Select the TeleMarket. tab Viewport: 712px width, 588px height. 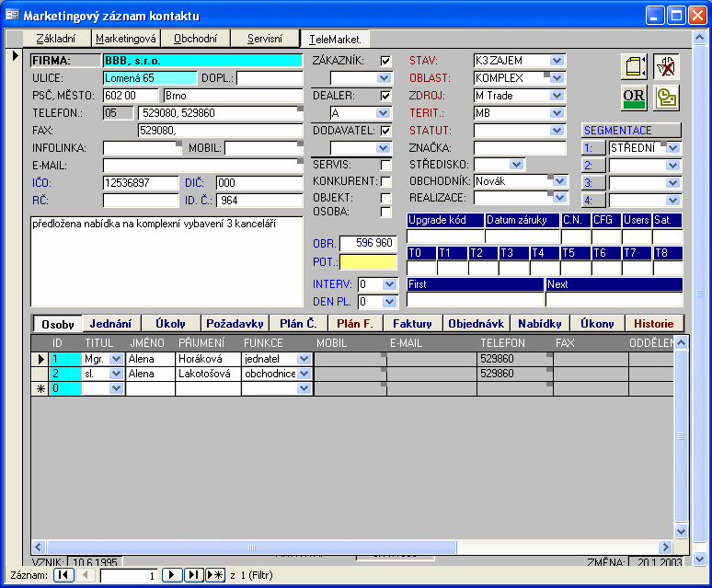coord(335,39)
